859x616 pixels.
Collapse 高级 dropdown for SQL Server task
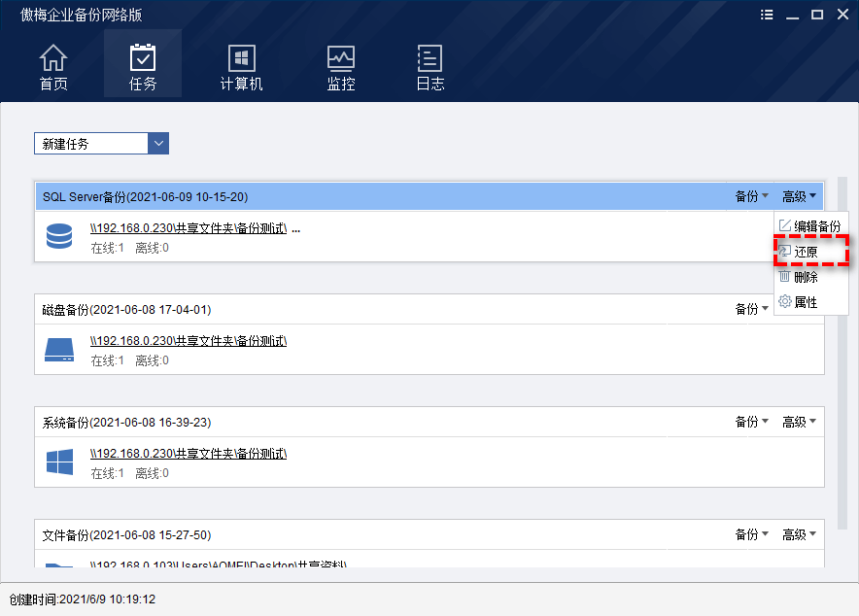799,196
